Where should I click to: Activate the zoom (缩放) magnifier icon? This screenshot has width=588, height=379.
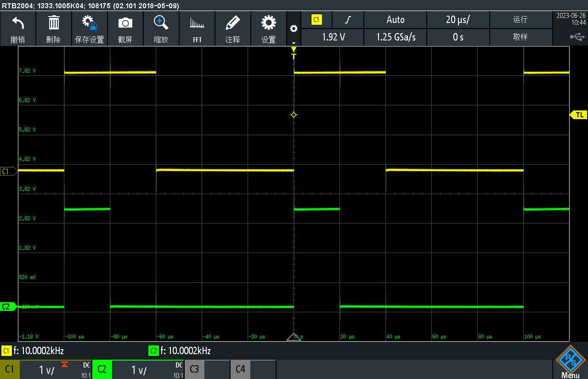[x=161, y=23]
